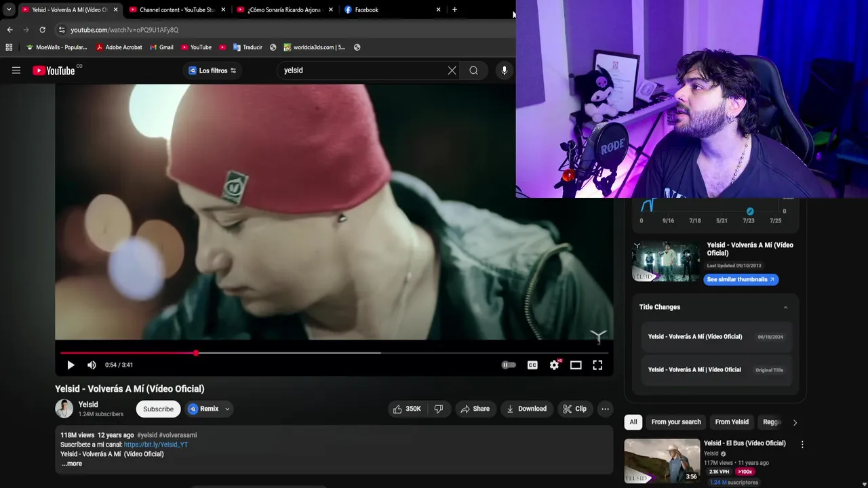Collapse the Title Changes section

(x=785, y=307)
